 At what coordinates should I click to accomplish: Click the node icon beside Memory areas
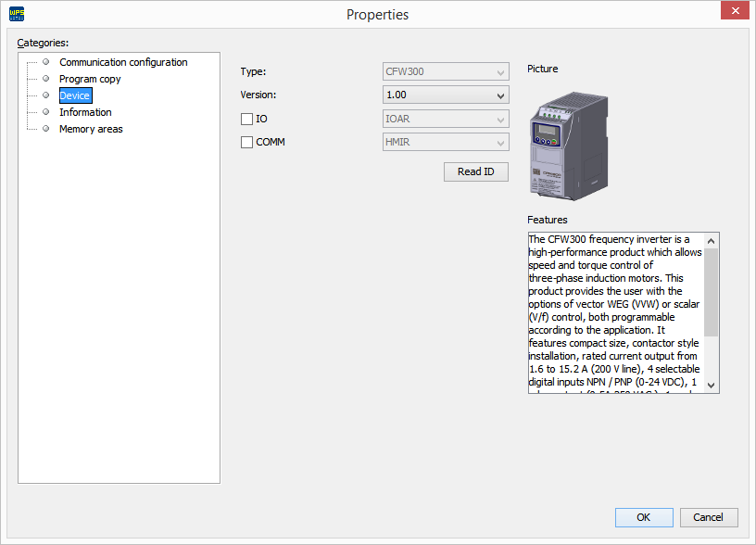[44, 129]
